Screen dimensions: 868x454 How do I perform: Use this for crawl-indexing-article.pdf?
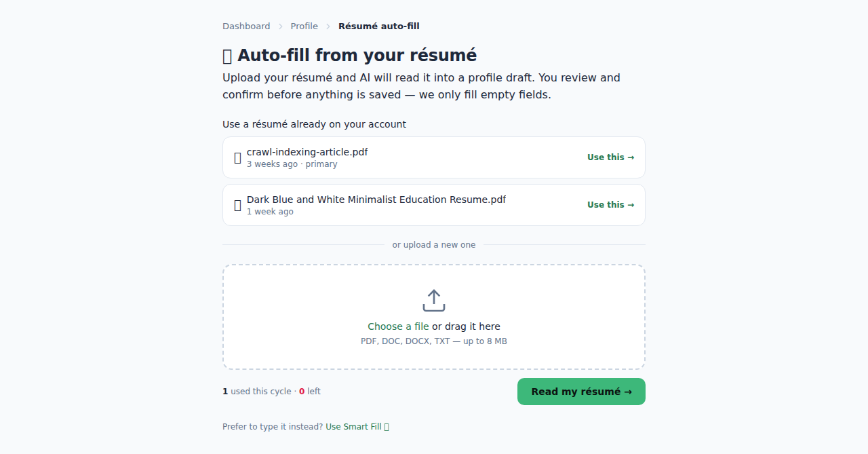611,157
